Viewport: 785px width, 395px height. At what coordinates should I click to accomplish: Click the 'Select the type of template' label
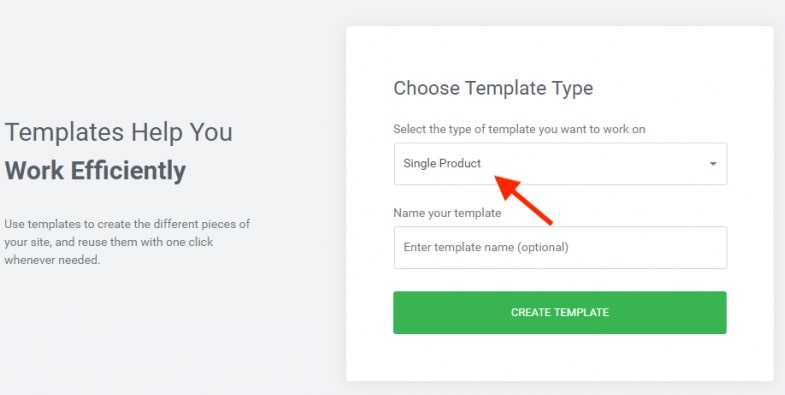519,129
